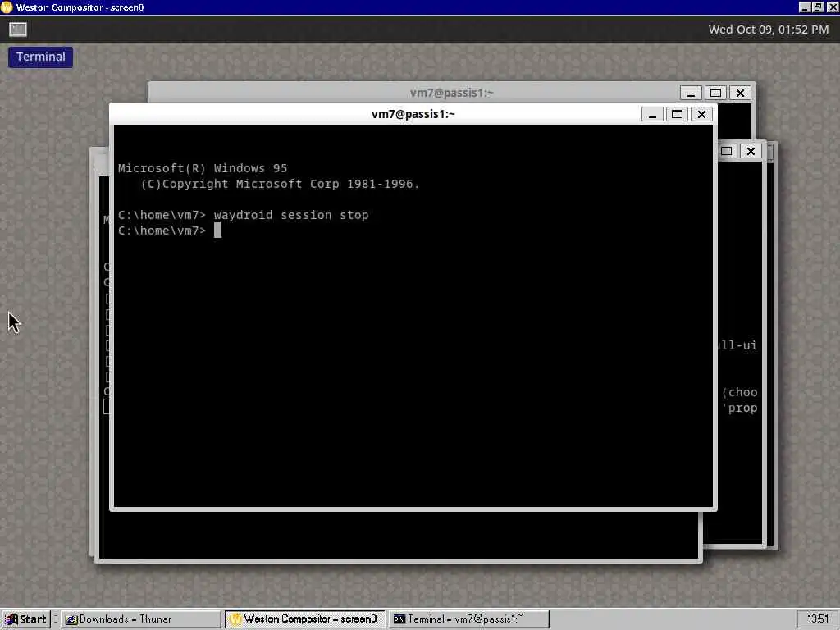Image resolution: width=840 pixels, height=630 pixels.
Task: Click the front terminal title vm7@passis1:~
Action: pyautogui.click(x=413, y=114)
